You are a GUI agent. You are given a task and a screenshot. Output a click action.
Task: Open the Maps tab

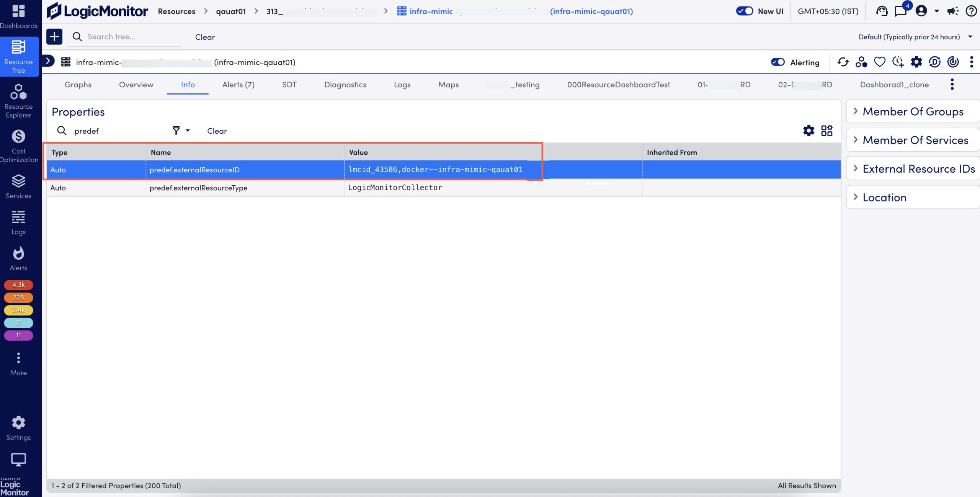pos(449,84)
